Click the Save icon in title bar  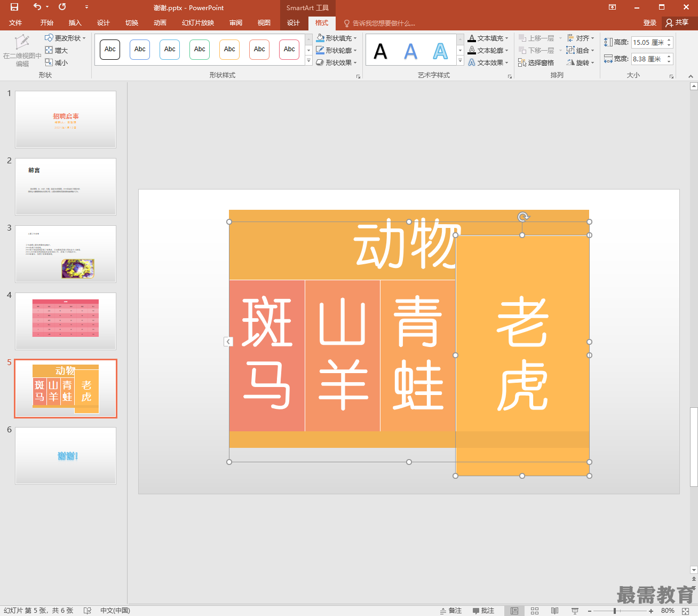(x=14, y=7)
